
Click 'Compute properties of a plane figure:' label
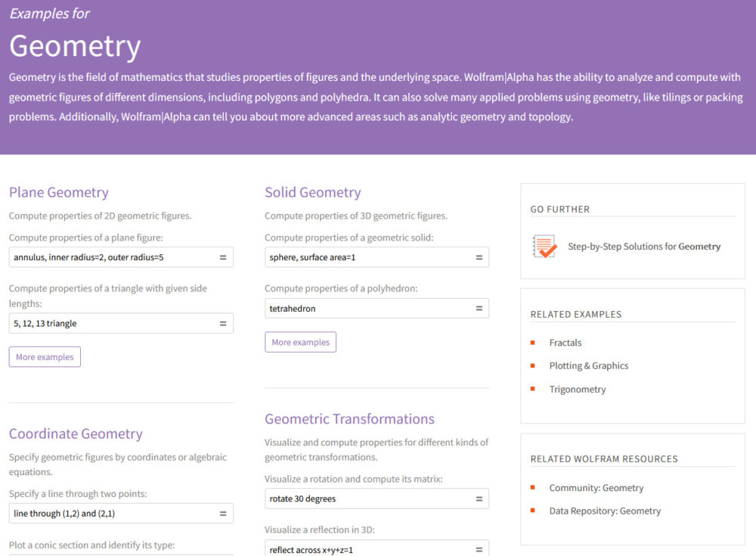pyautogui.click(x=86, y=238)
